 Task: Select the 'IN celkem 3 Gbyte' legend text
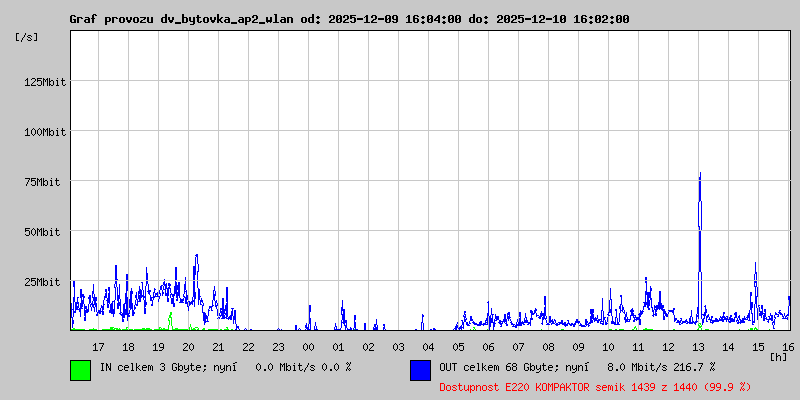click(x=153, y=367)
